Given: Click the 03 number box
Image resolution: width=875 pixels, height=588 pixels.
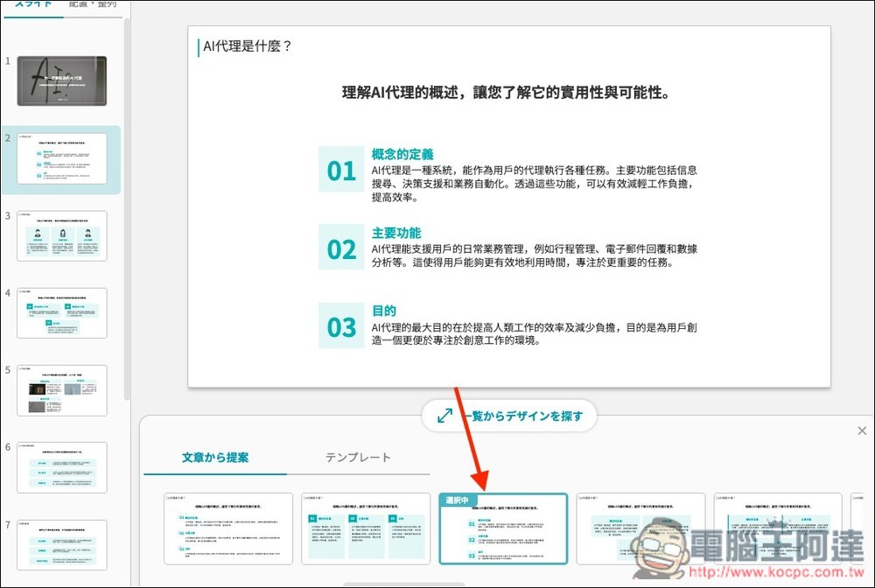Looking at the screenshot, I should 341,325.
